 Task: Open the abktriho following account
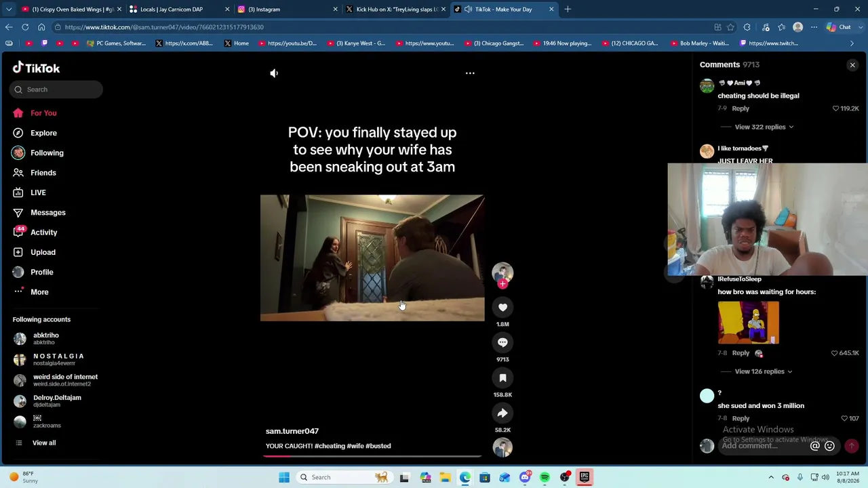46,338
